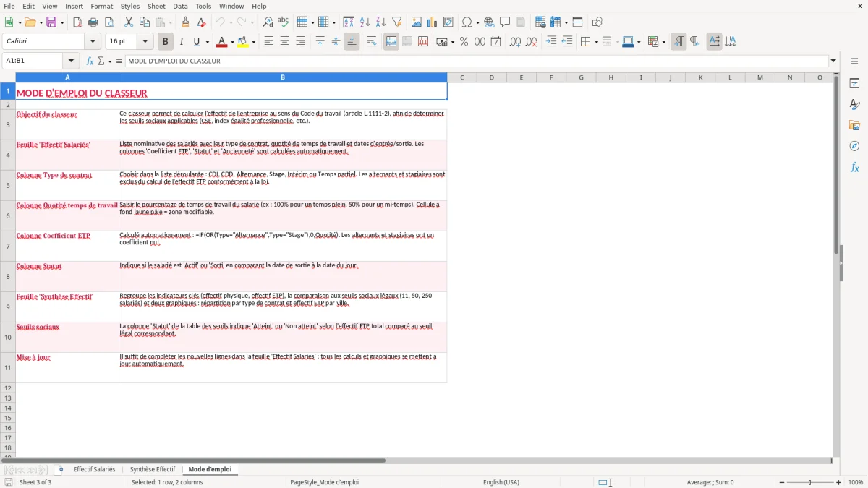Open the background color dropdown arrow
Viewport: 868px width, 488px height.
click(253, 42)
